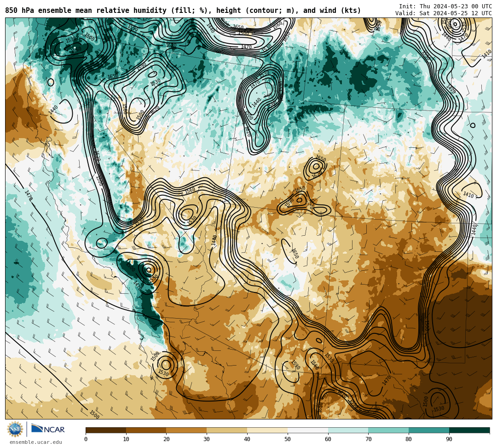This screenshot has width=497, height=448.
Task: Click the colorbar tick label 20
Action: pyautogui.click(x=167, y=439)
